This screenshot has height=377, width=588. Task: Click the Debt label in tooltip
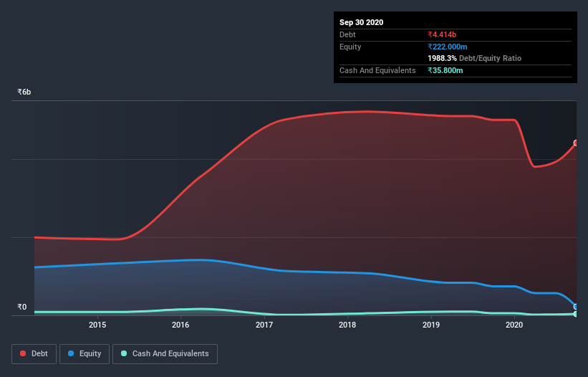tap(347, 34)
